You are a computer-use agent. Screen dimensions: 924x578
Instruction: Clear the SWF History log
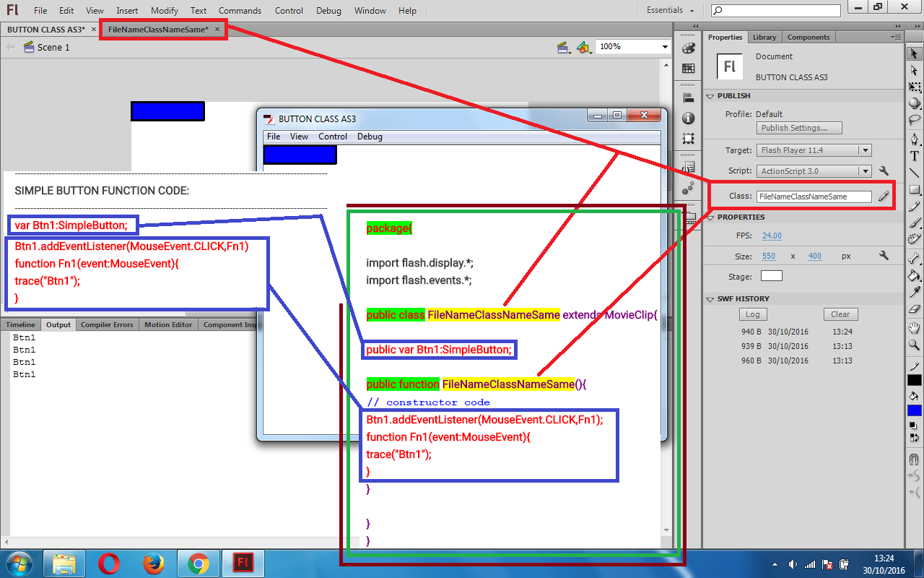(840, 314)
